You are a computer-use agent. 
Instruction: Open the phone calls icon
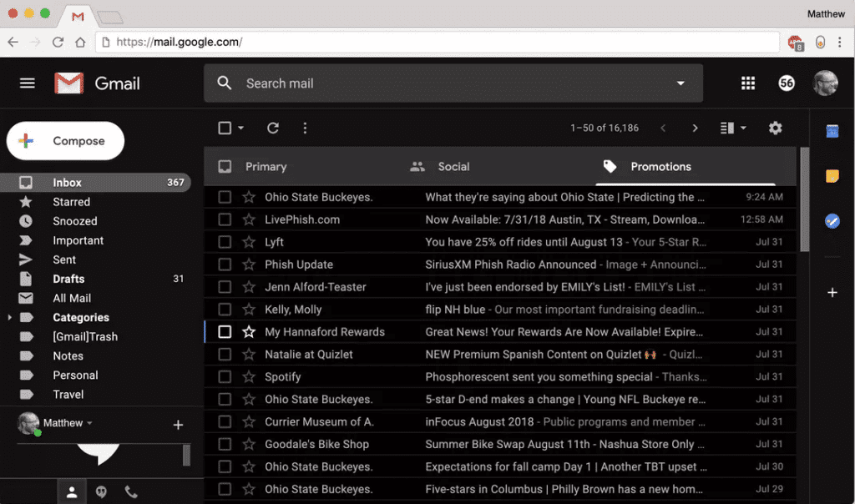tap(131, 492)
